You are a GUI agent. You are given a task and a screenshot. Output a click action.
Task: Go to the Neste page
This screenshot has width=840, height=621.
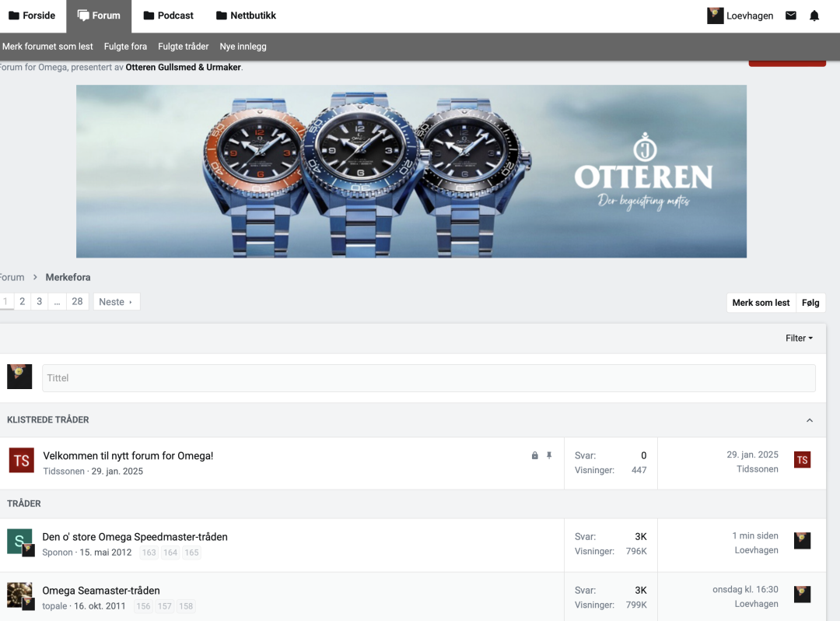click(116, 302)
